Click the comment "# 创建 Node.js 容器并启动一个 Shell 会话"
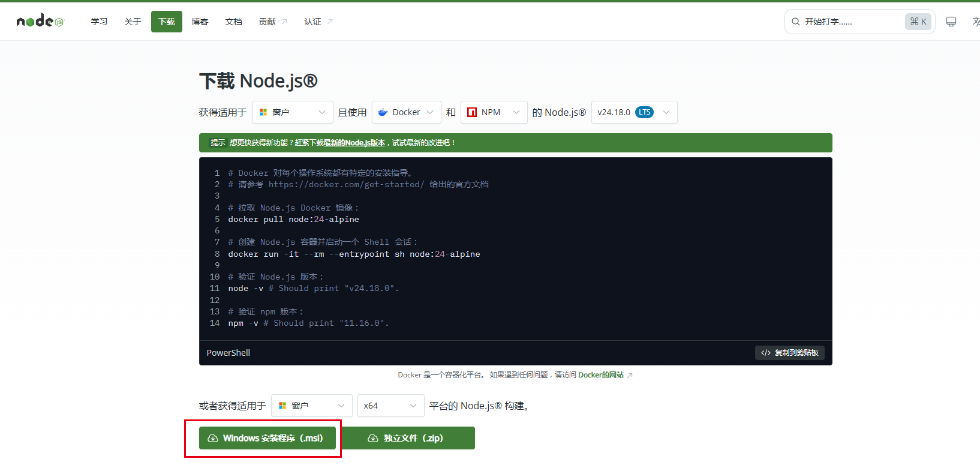The width and height of the screenshot is (980, 468). click(x=323, y=242)
